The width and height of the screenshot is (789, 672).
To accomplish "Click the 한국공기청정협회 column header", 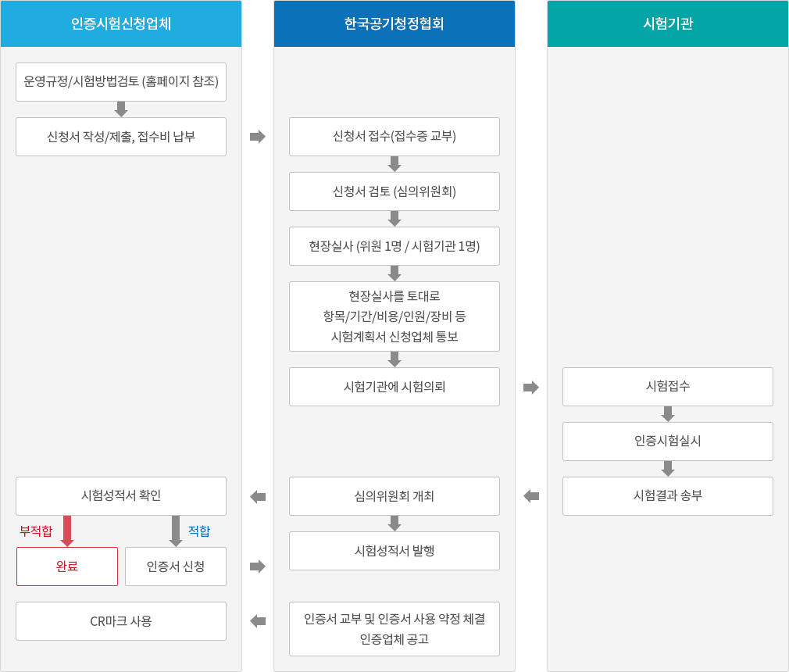I will tap(394, 23).
